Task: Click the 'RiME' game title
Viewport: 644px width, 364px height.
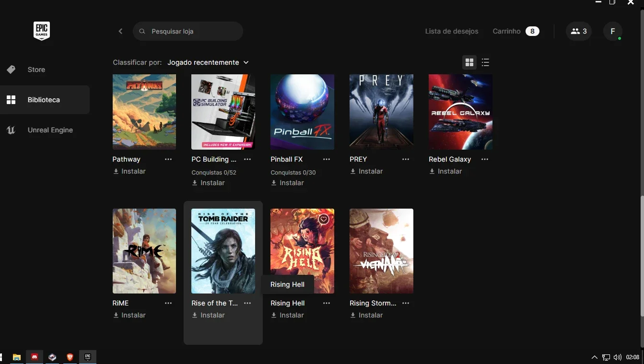Action: point(121,303)
